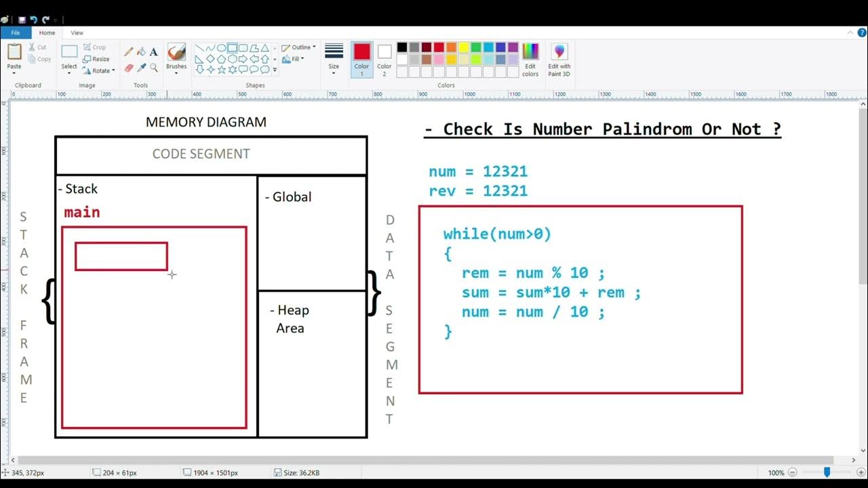Screen dimensions: 868x488
Task: Copy the selection
Action: (x=39, y=59)
